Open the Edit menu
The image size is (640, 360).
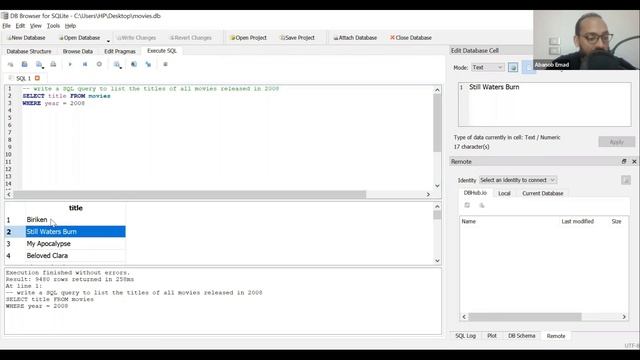(x=20, y=26)
